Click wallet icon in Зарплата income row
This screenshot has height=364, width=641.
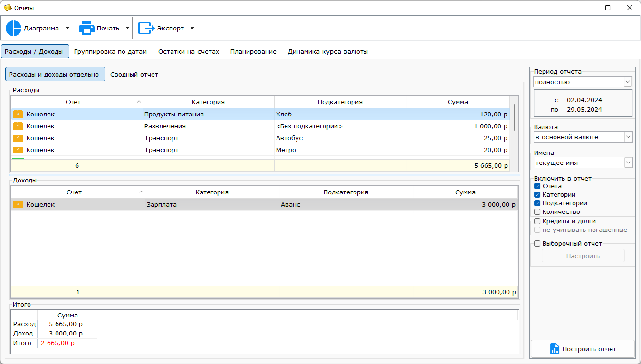pyautogui.click(x=18, y=204)
